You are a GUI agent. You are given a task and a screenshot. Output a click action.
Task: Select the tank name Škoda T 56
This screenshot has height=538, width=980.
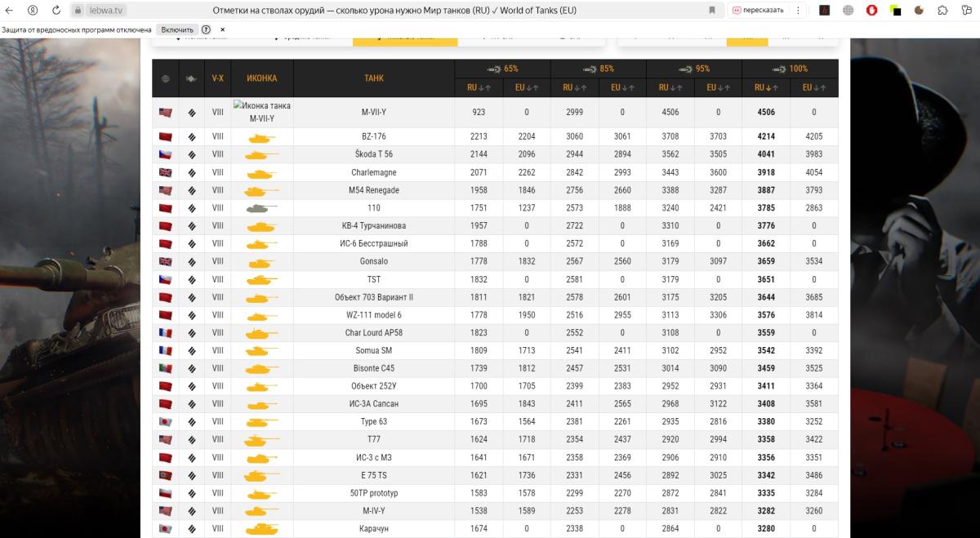pos(374,154)
